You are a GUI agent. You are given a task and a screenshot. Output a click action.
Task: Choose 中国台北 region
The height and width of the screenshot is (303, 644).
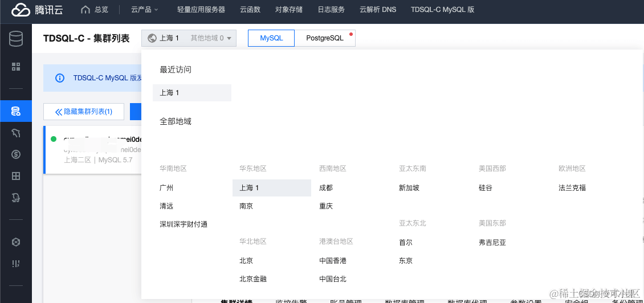point(333,279)
